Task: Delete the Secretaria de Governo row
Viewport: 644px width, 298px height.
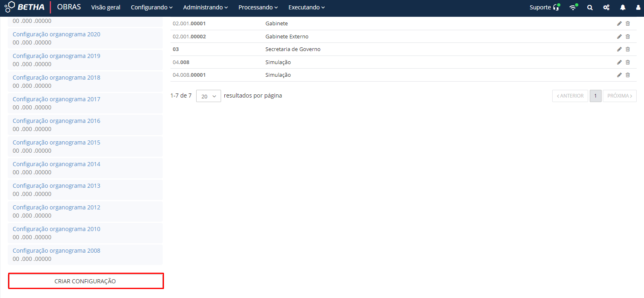Action: pyautogui.click(x=628, y=49)
